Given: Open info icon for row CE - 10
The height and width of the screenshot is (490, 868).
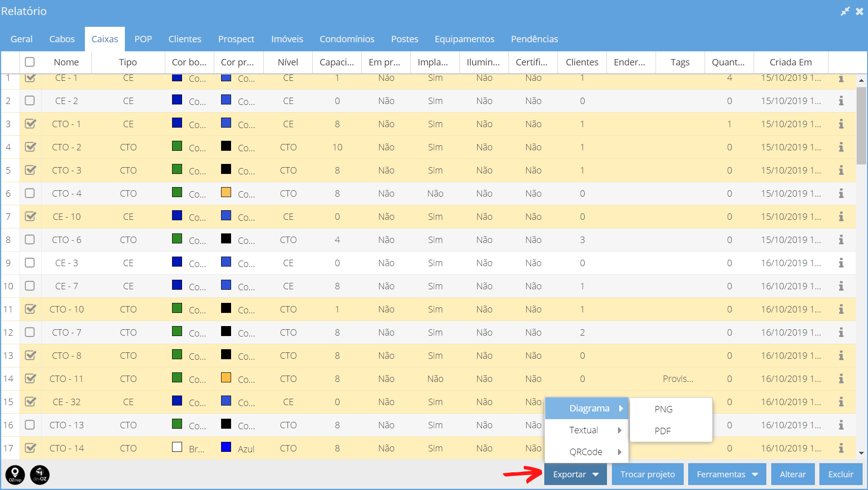Looking at the screenshot, I should pyautogui.click(x=841, y=217).
